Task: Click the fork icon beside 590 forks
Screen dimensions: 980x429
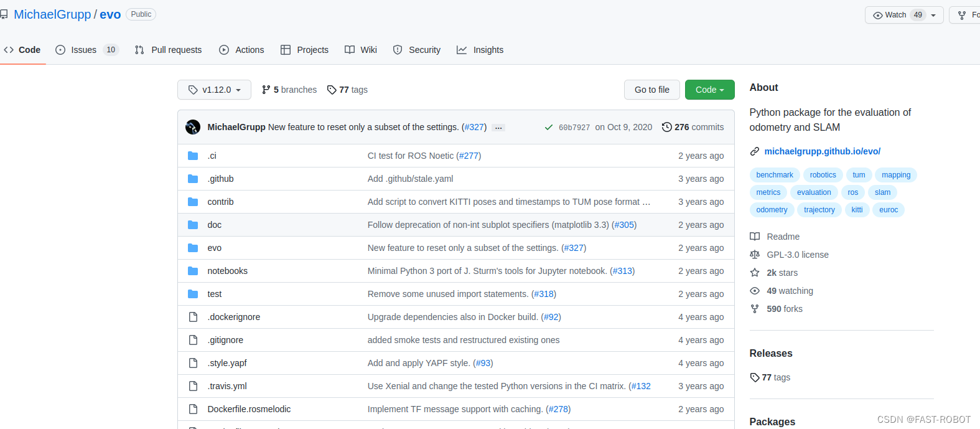Action: point(755,309)
